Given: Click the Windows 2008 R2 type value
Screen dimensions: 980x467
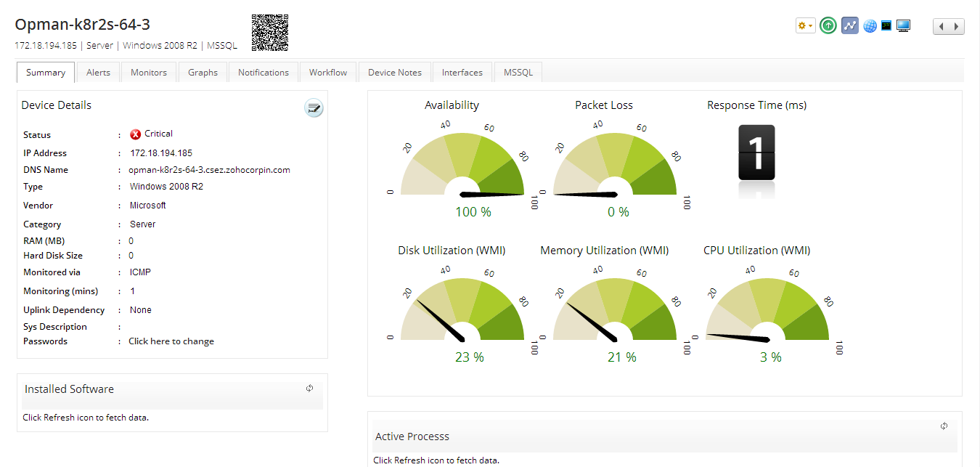Looking at the screenshot, I should [166, 187].
